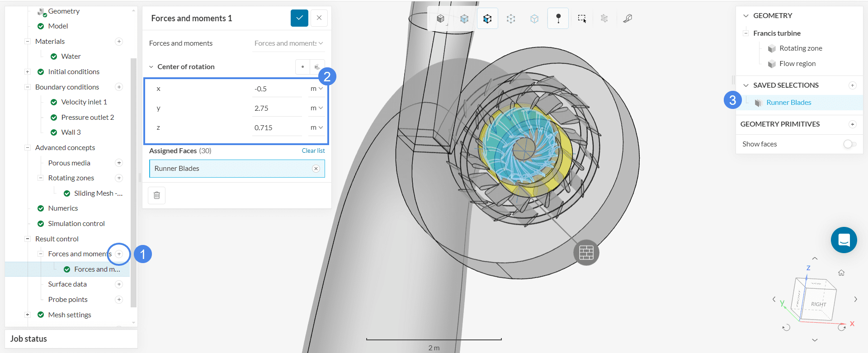Activate the probe pin tool in viewer toolbar
The height and width of the screenshot is (353, 868).
pyautogui.click(x=558, y=19)
